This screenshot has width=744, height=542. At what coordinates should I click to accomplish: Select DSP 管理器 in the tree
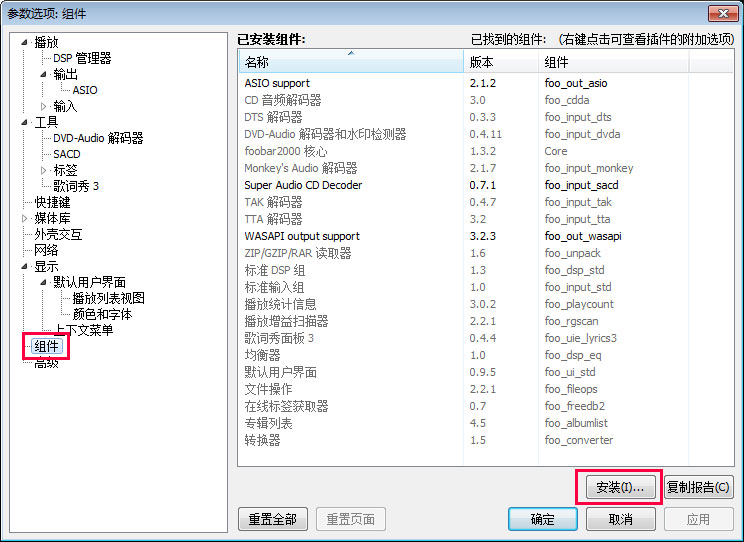coord(82,58)
